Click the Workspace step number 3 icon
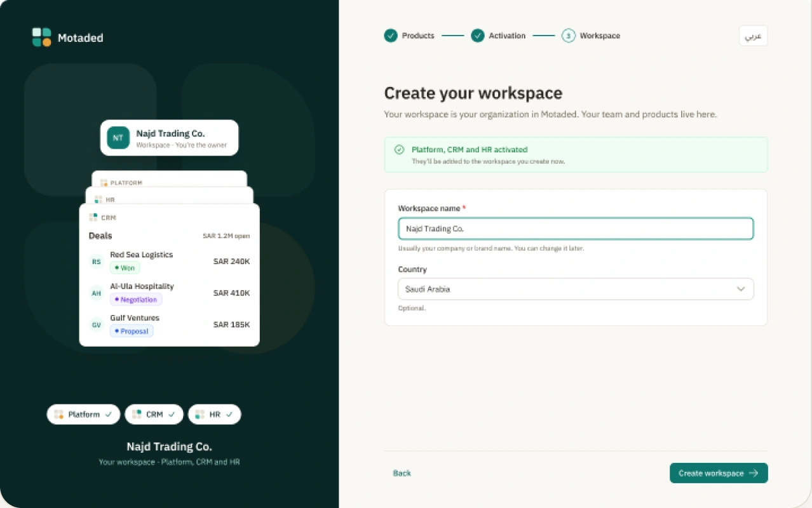 pos(568,36)
